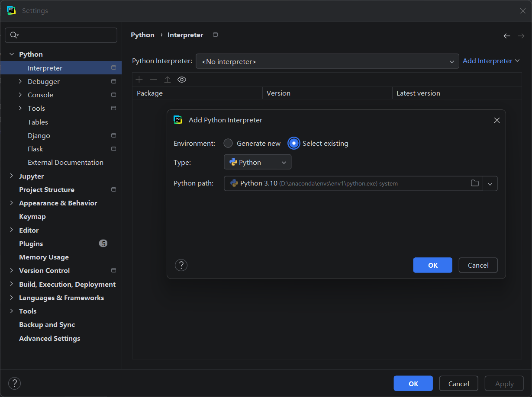Expand Build, Execution, Deployment section
This screenshot has width=532, height=397.
click(x=12, y=284)
